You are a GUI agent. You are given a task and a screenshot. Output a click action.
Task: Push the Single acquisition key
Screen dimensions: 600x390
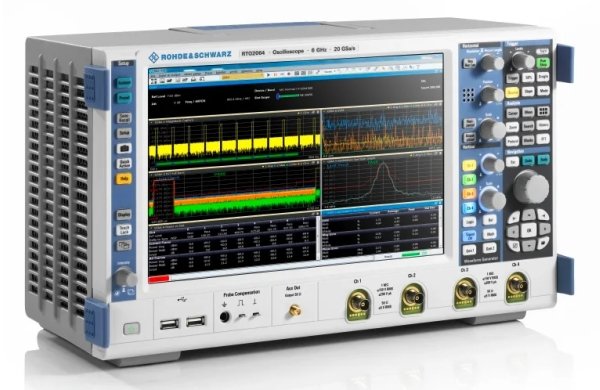pyautogui.click(x=543, y=77)
